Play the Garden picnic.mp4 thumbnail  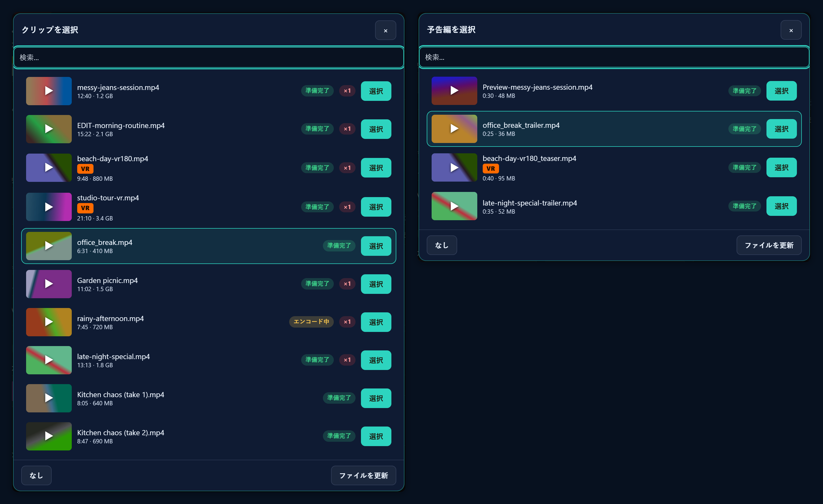[x=49, y=284]
